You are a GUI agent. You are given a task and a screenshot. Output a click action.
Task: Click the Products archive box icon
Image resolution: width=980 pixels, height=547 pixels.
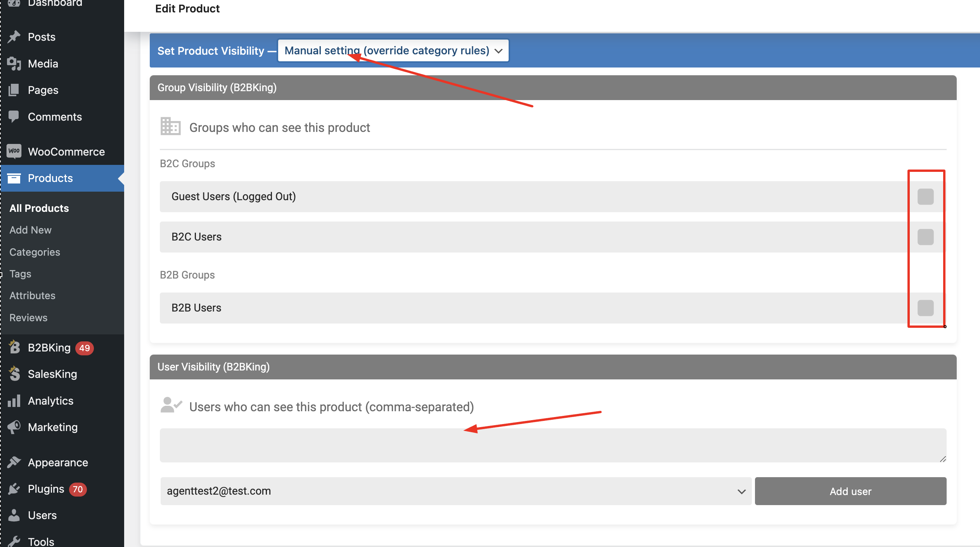coord(14,178)
